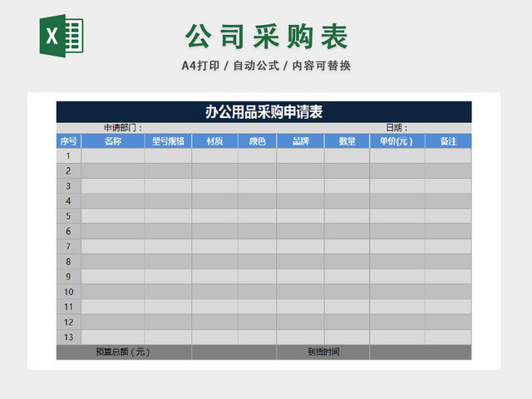The width and height of the screenshot is (532, 399).
Task: Click row number 5 cell
Action: [x=68, y=216]
